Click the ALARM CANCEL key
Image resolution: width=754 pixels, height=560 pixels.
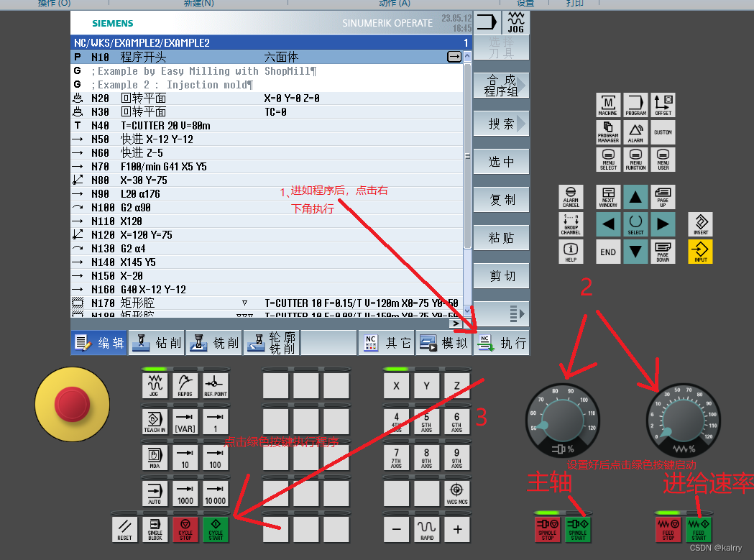point(571,197)
